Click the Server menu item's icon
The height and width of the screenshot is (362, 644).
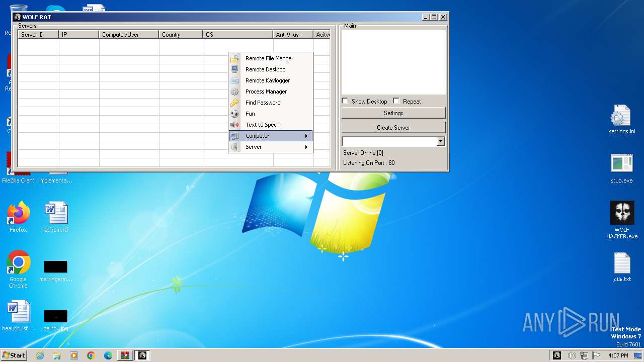(x=234, y=147)
